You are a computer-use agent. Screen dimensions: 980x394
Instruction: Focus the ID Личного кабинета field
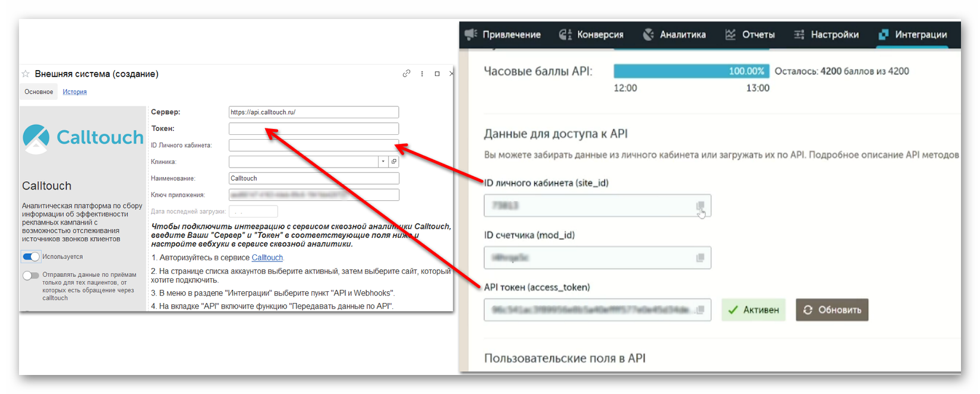314,145
